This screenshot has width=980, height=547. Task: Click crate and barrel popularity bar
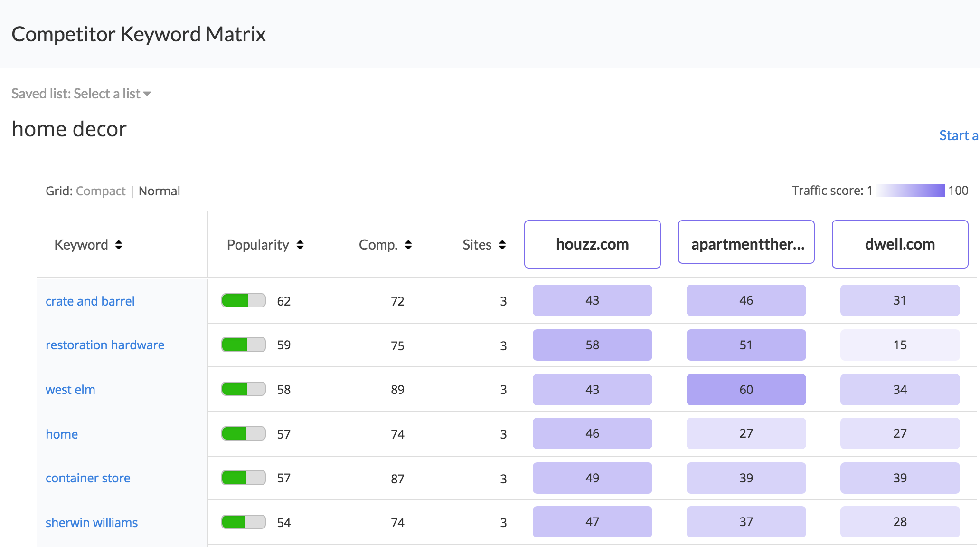244,301
